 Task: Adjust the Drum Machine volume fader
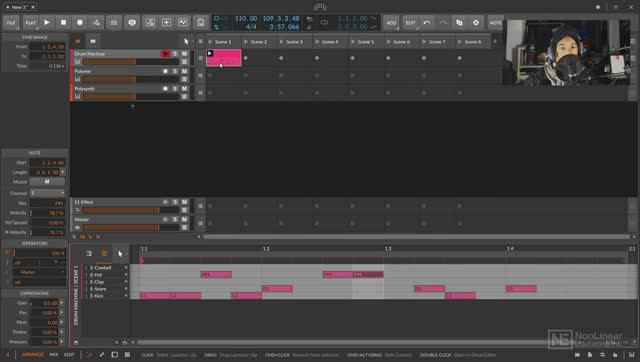pos(131,62)
